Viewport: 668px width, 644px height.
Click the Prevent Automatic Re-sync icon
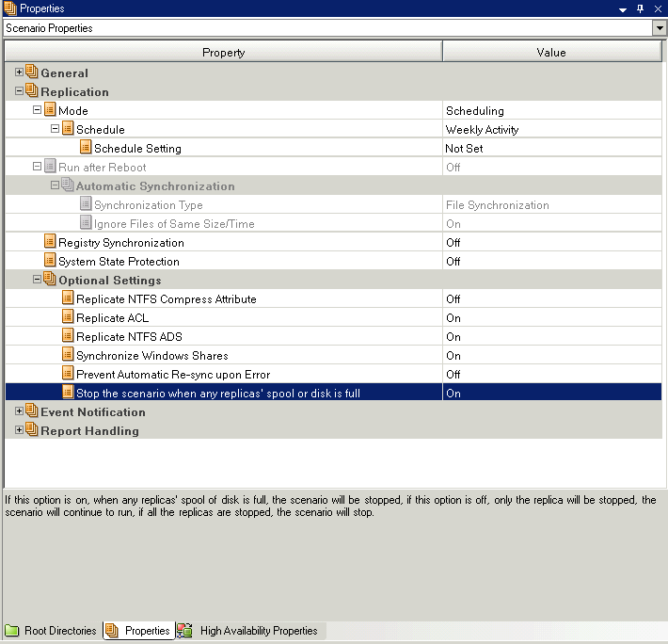pos(68,374)
